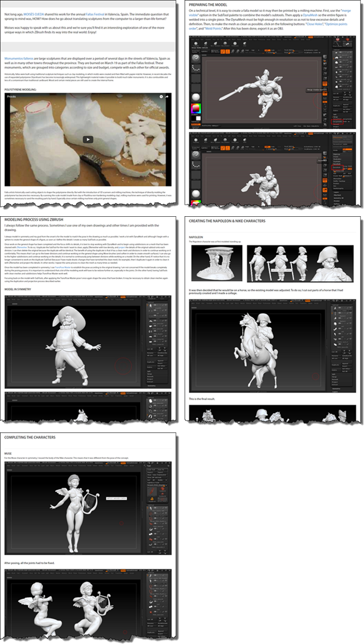Open the Brush menu in the full hat-figure ZBrush screenshot
Screen dimensions: 364x644
click(x=14, y=299)
